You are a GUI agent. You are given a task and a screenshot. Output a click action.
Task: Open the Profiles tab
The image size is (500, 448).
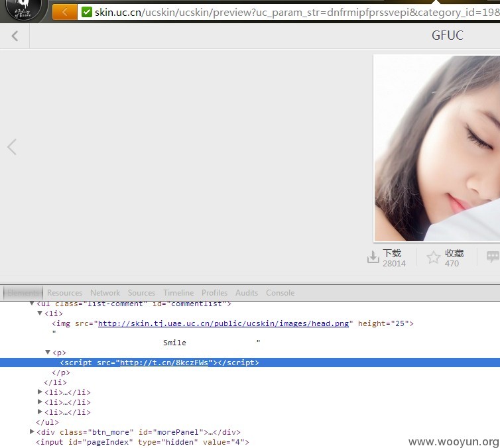(x=214, y=293)
